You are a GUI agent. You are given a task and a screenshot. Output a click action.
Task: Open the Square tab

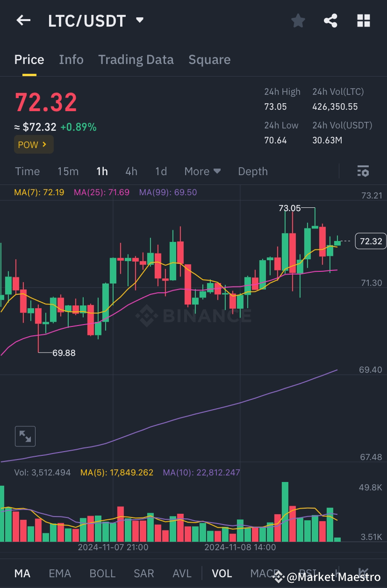tap(209, 59)
